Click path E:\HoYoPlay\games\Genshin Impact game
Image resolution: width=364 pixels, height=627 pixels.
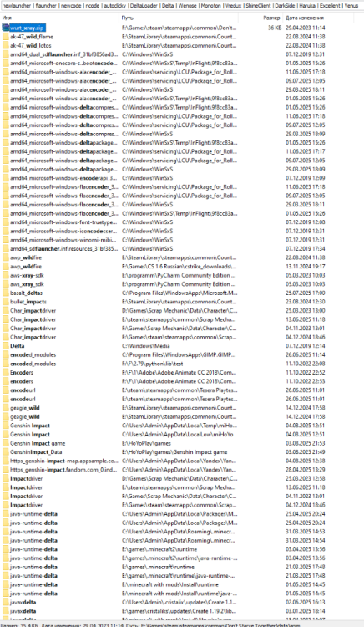pyautogui.click(x=174, y=451)
